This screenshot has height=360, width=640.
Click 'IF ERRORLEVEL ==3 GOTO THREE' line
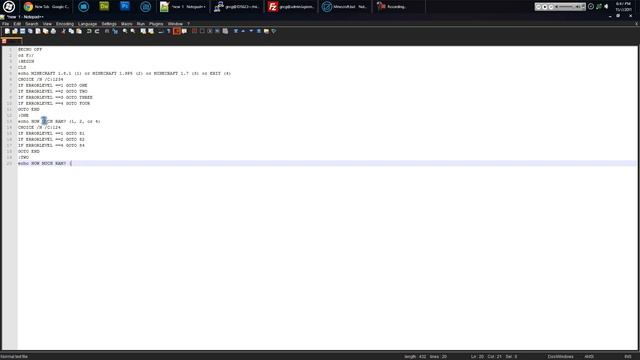(x=55, y=97)
